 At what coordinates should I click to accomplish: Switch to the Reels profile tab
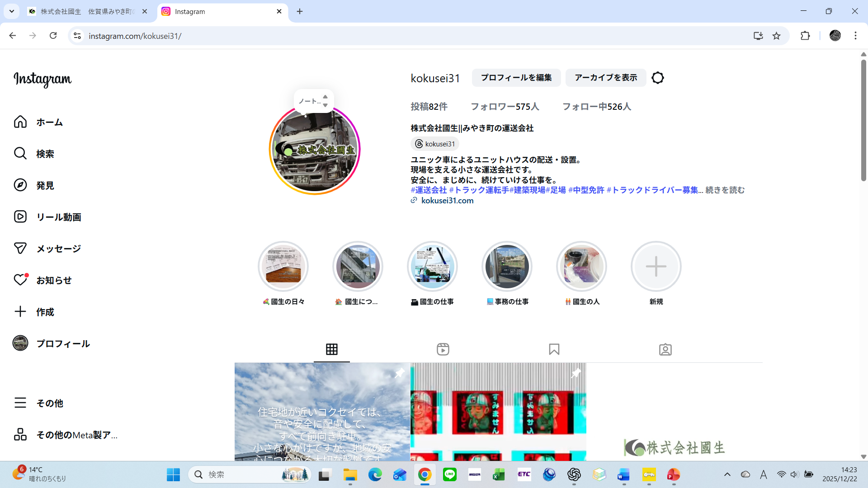coord(443,349)
